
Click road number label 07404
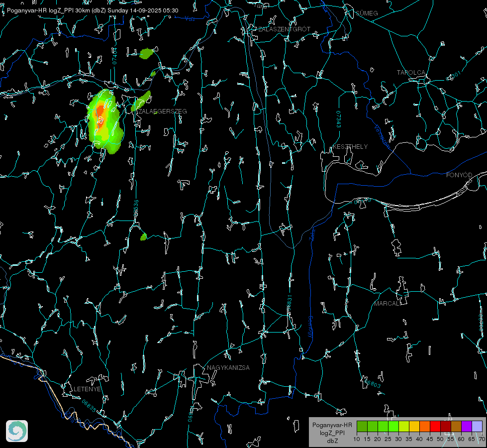pos(115,56)
